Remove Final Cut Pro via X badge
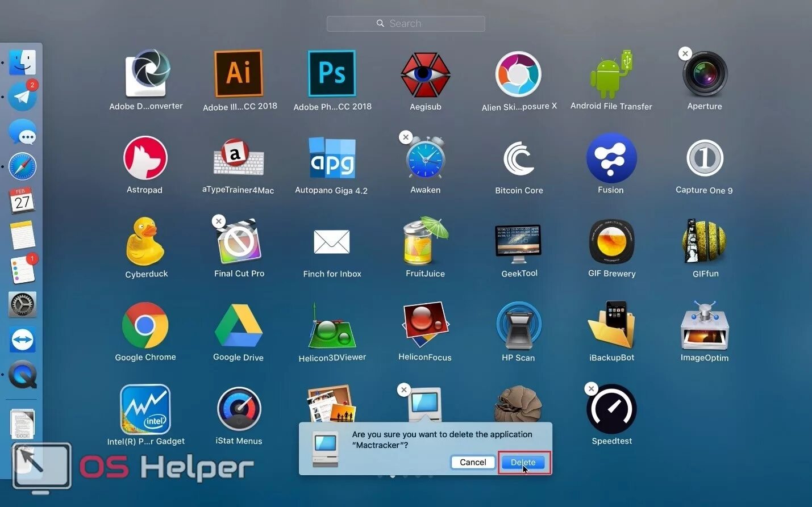 point(219,221)
